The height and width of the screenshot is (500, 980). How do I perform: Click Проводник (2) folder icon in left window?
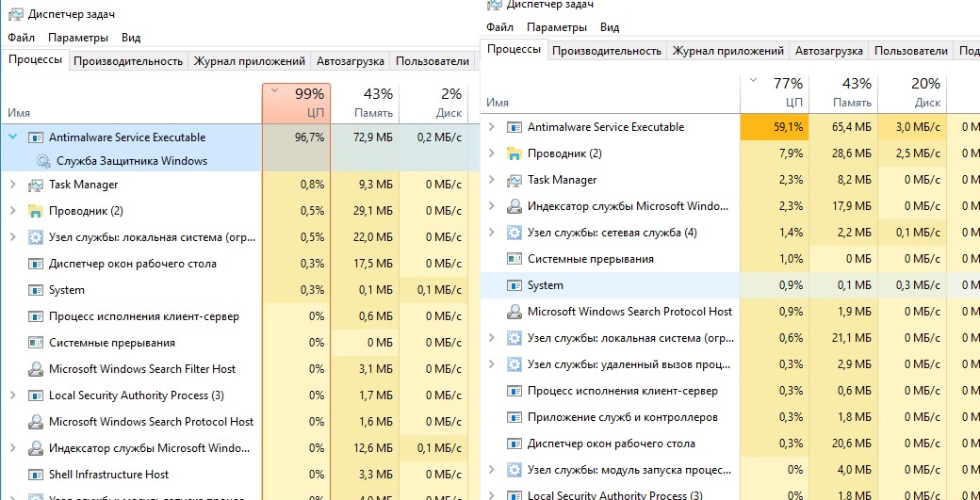click(x=36, y=211)
